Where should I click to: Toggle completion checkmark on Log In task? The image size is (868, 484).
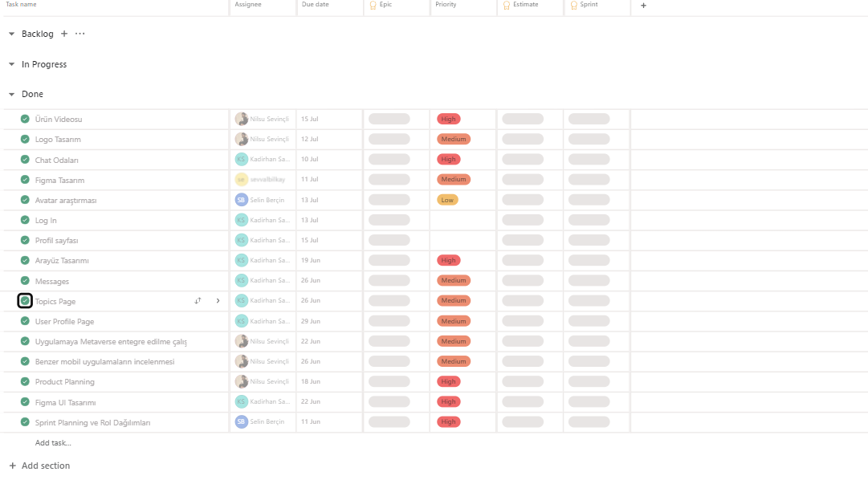tap(25, 220)
